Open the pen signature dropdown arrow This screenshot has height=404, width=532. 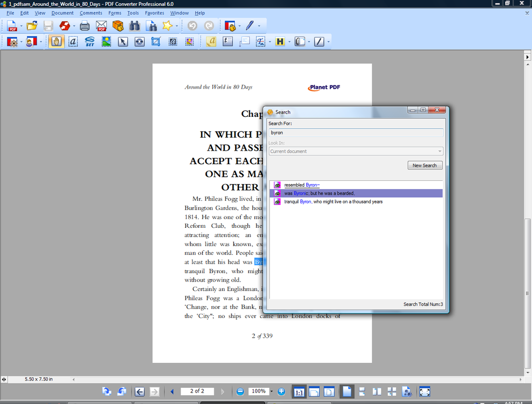(259, 26)
